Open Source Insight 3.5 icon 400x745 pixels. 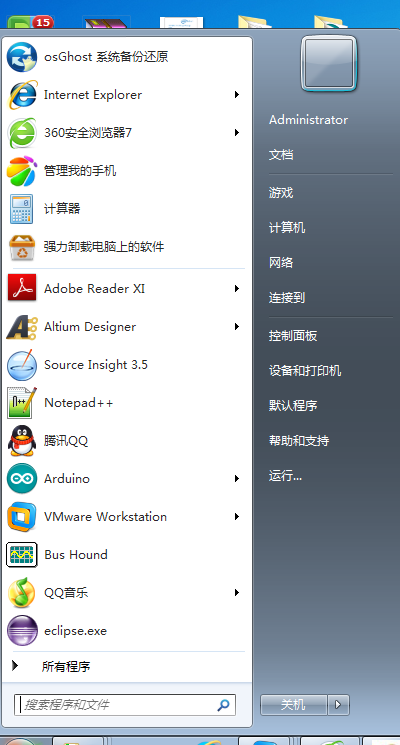(22, 365)
